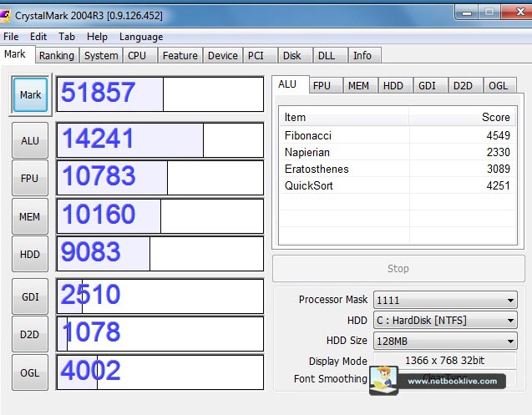
Task: Click the Display Mode field
Action: (445, 361)
